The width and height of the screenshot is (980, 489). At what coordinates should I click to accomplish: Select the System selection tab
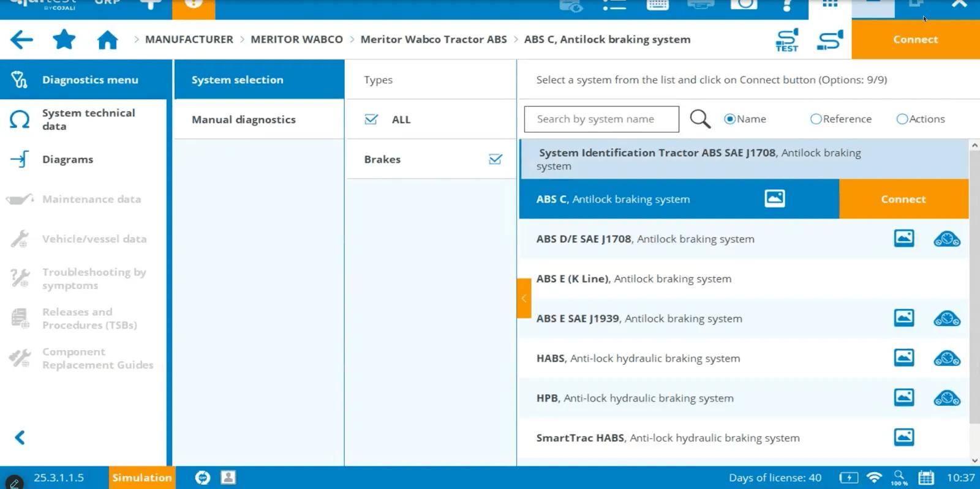click(259, 80)
